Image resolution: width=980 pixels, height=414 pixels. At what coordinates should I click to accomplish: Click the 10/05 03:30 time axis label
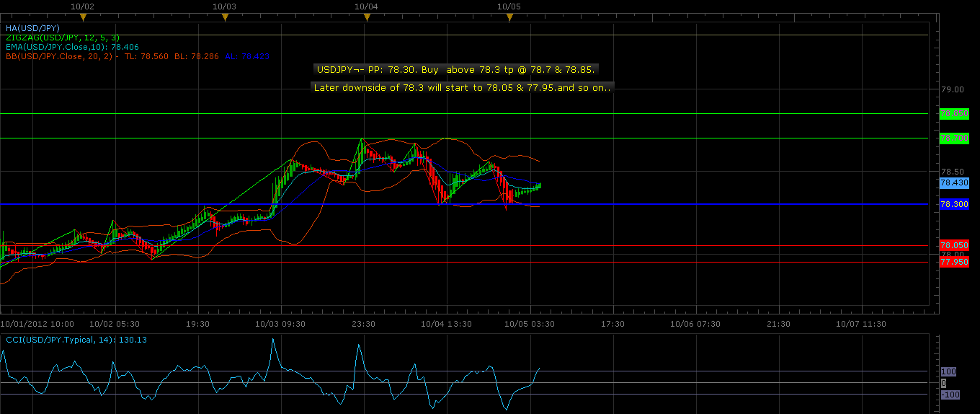[530, 324]
